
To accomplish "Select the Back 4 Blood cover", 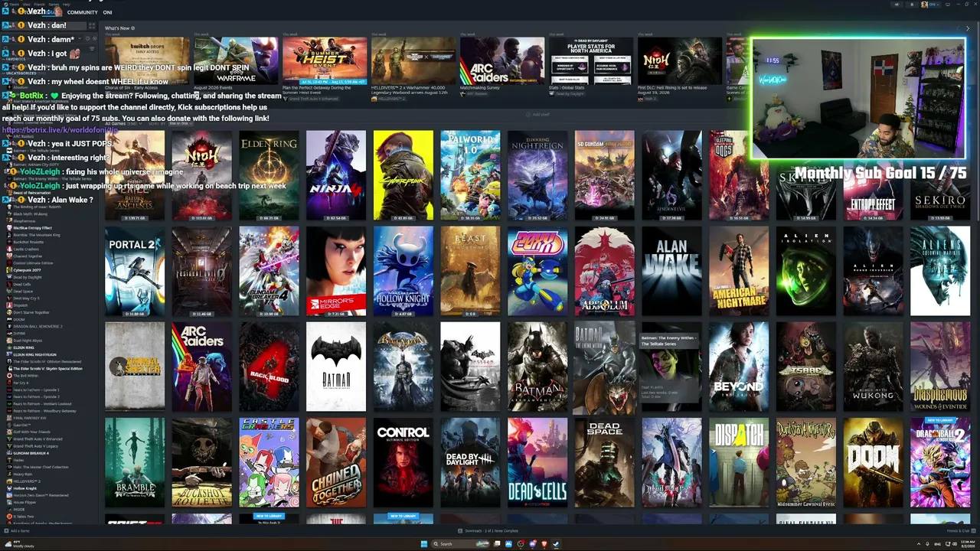I will pyautogui.click(x=269, y=367).
